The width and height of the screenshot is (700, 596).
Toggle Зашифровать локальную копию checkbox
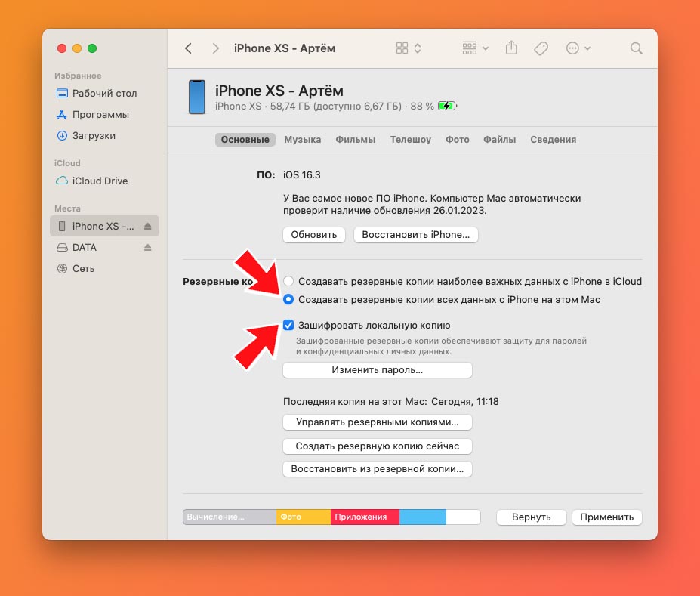[x=288, y=325]
